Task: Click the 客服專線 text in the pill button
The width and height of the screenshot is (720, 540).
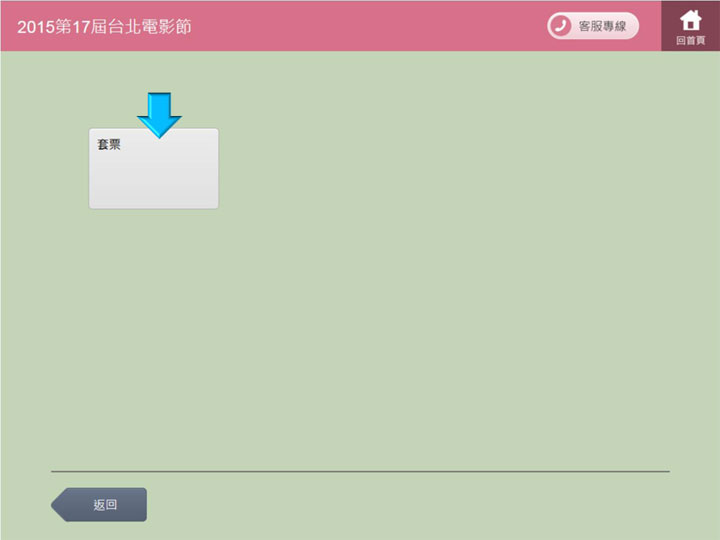Action: [x=602, y=26]
